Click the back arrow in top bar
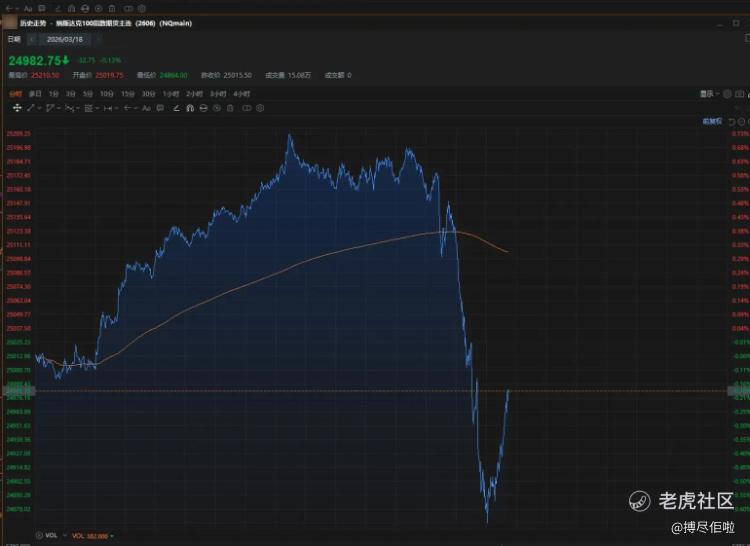Viewport: 750px width, 546px height. tap(9, 8)
